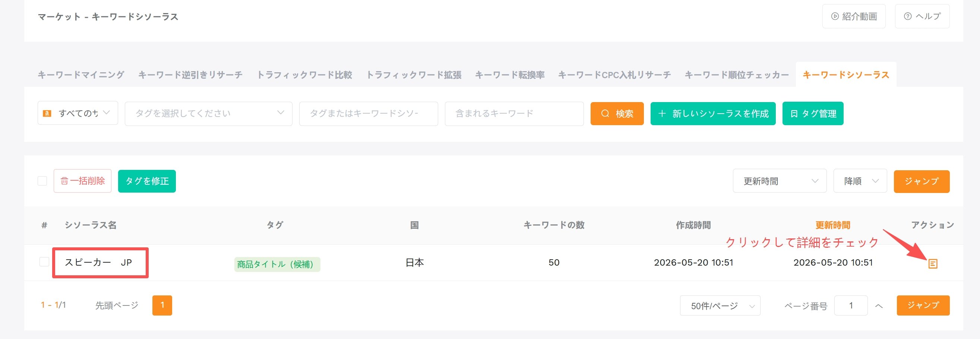Click ジャンプ button beside page number field
The height and width of the screenshot is (339, 980).
pos(923,305)
